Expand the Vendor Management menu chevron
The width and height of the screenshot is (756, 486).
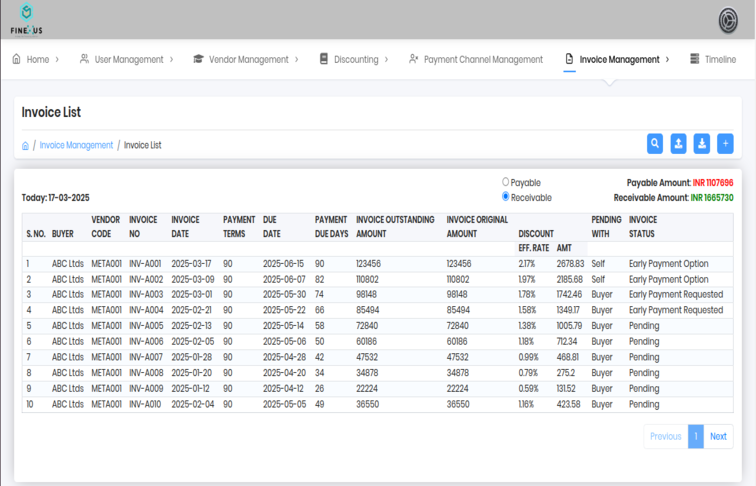[297, 60]
